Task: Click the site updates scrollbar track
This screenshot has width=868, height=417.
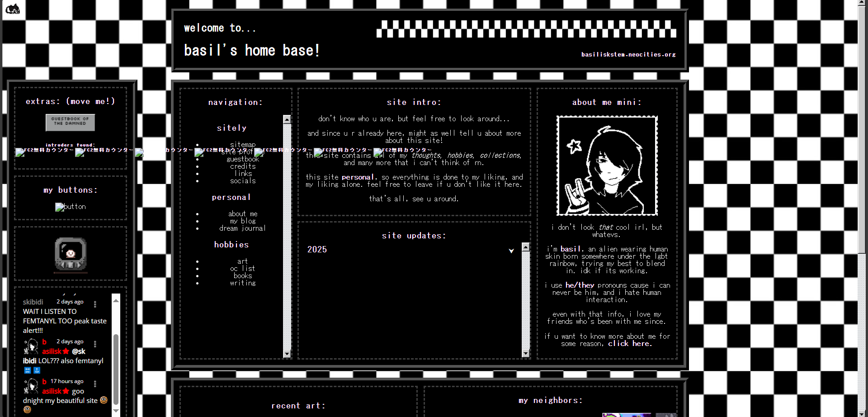Action: (x=525, y=300)
